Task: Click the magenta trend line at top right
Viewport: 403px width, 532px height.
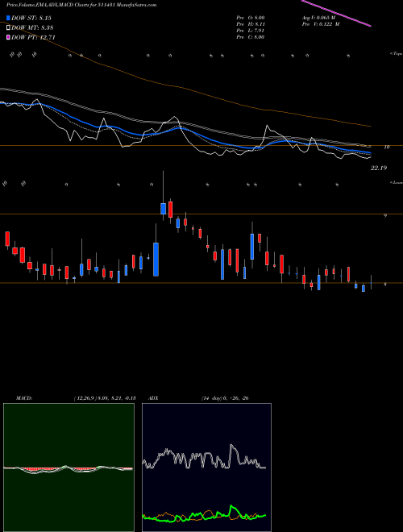Action: pyautogui.click(x=336, y=13)
